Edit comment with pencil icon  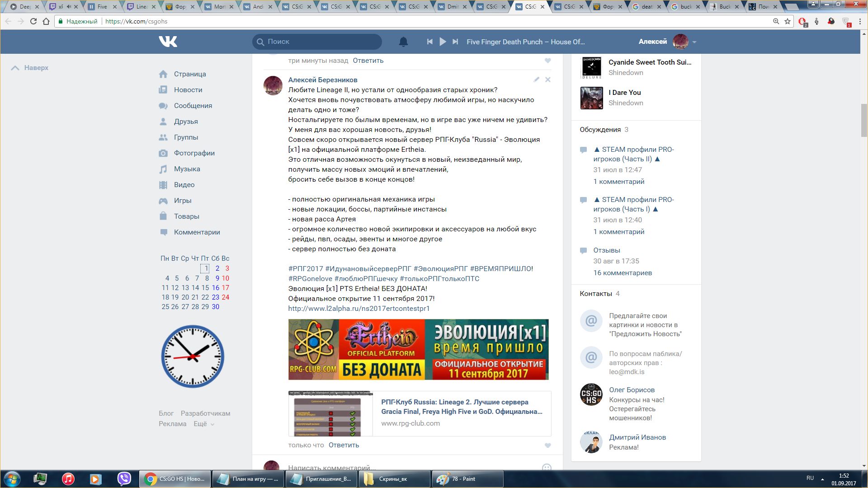(x=536, y=80)
